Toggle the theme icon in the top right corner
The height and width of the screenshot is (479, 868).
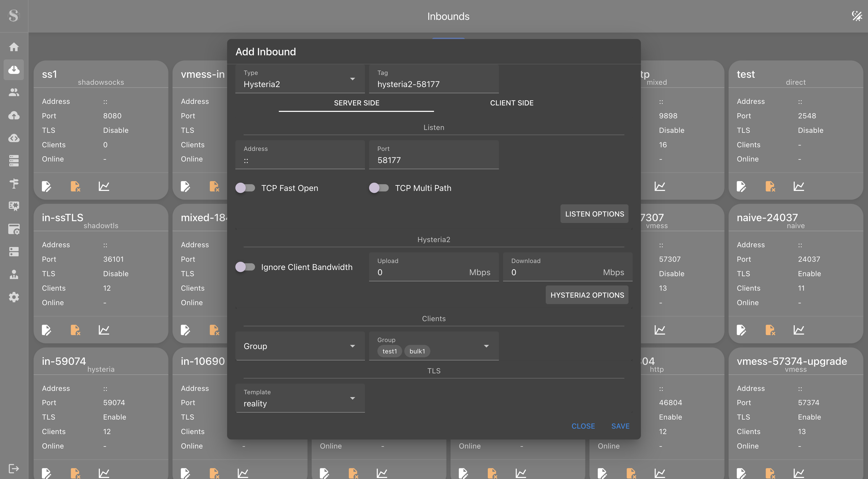pyautogui.click(x=857, y=16)
